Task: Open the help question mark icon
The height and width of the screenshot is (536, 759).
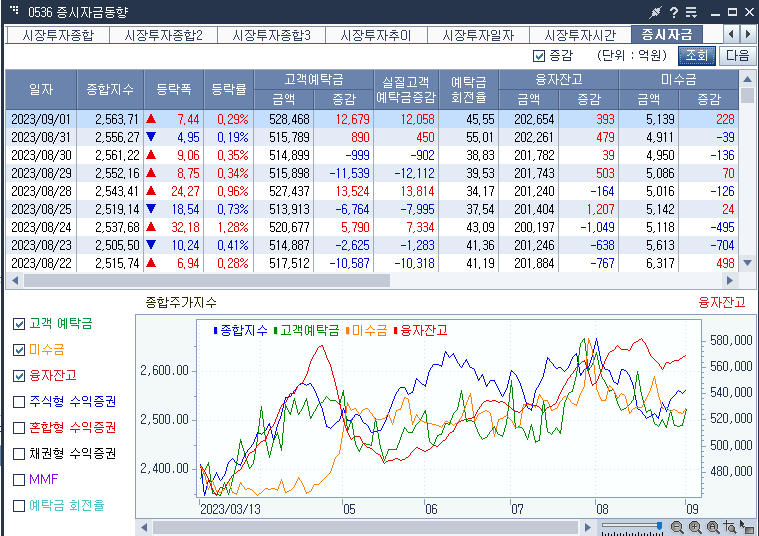Action: click(673, 12)
